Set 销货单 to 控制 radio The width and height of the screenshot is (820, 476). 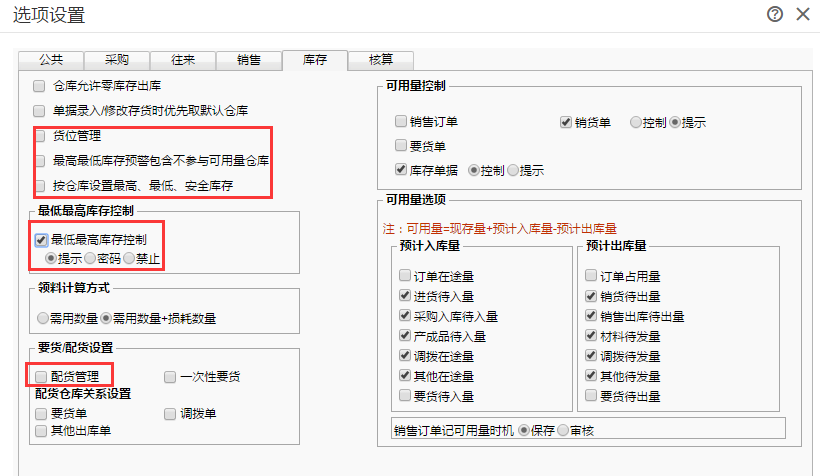point(635,122)
